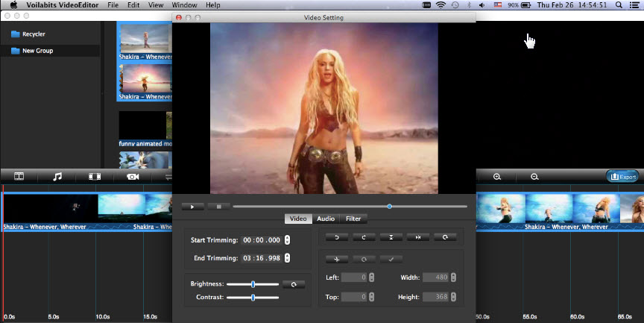This screenshot has height=323, width=644.
Task: Rotate the video counter-clockwise
Action: click(337, 237)
